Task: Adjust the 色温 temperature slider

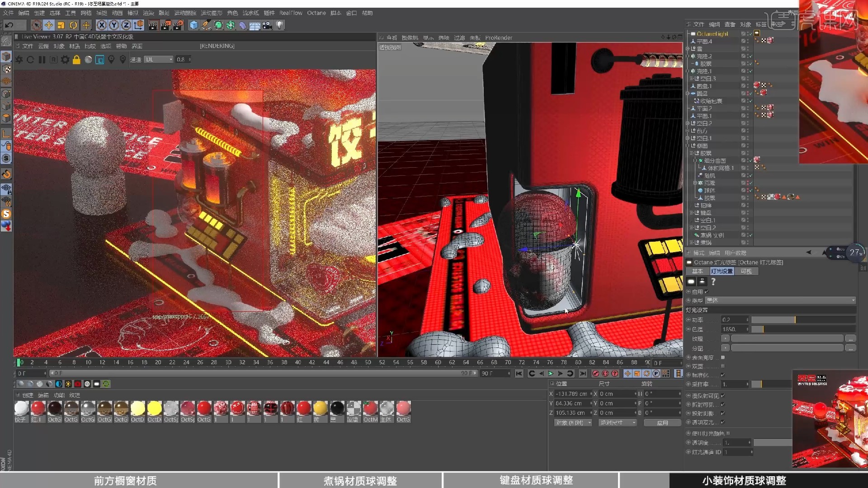Action: point(803,329)
